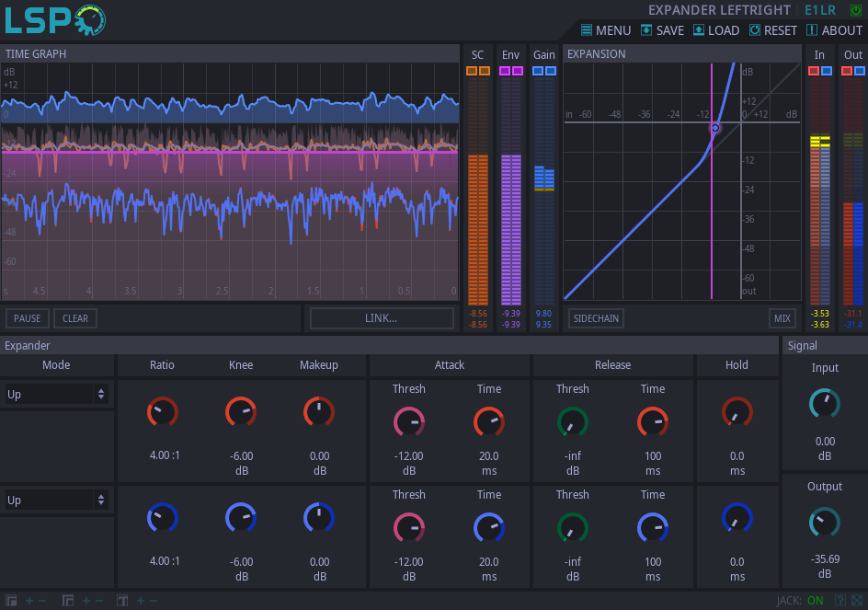This screenshot has height=610, width=868.
Task: Toggle the fullscreen arrows icon
Action: [857, 601]
